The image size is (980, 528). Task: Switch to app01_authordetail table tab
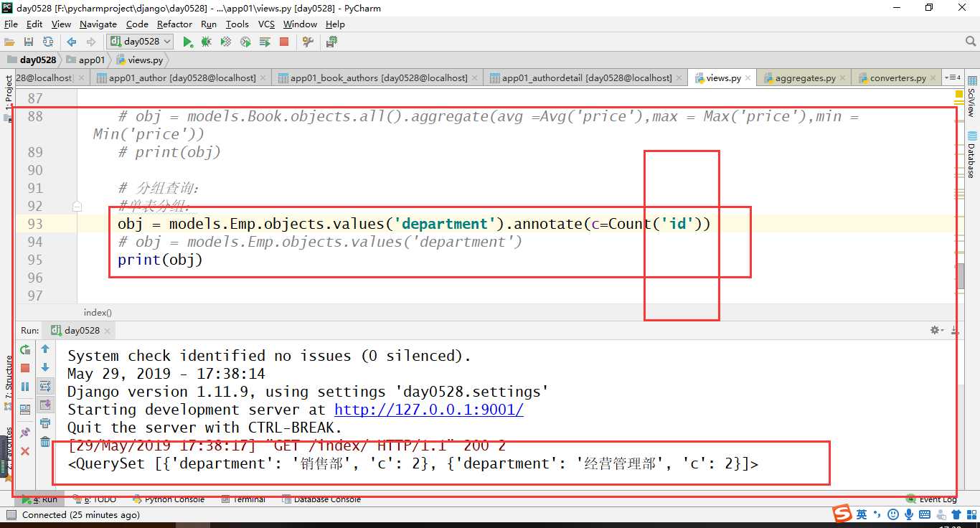coord(585,77)
